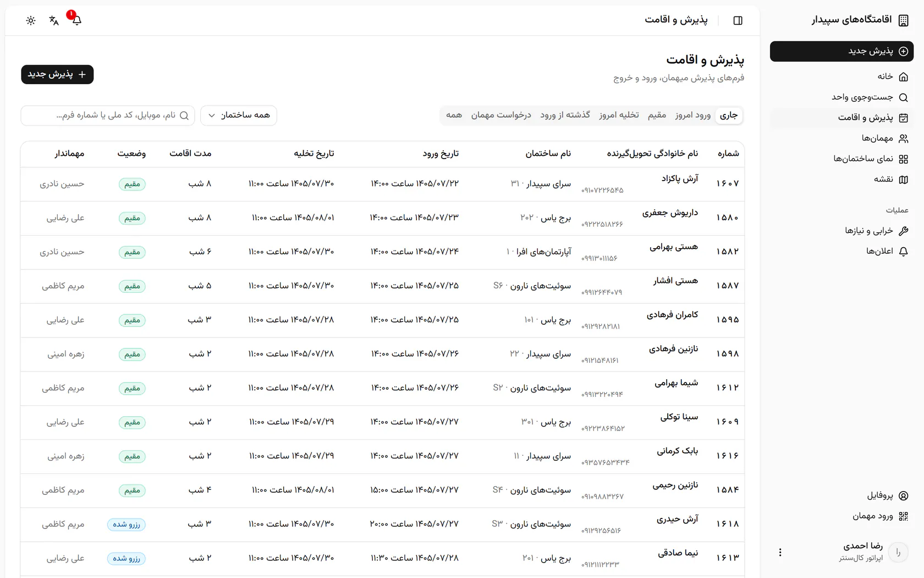924x578 pixels.
Task: Click the وضعیت column header
Action: [131, 154]
